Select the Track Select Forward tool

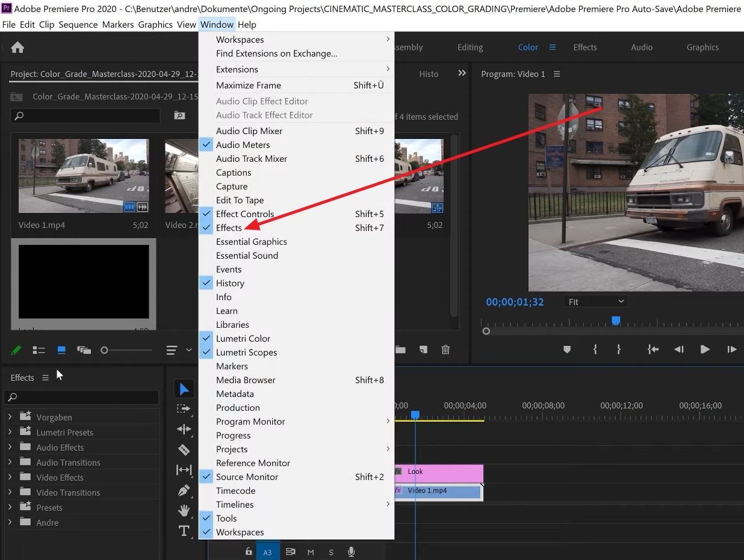point(184,408)
